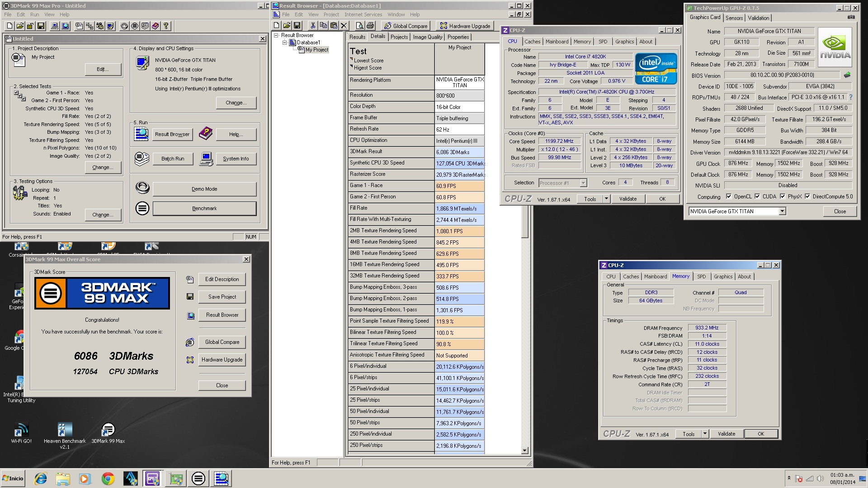This screenshot has width=868, height=488.
Task: Click Copy icon in Result Browser toolbar
Action: (323, 25)
